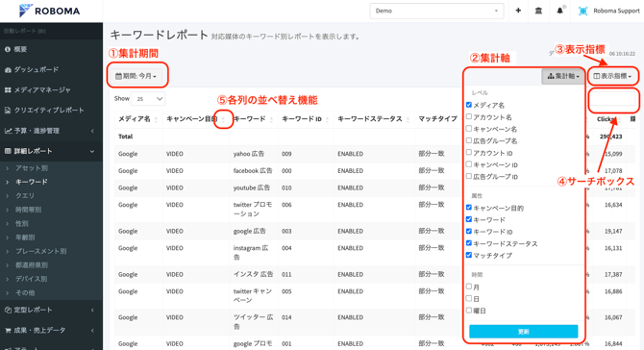The width and height of the screenshot is (644, 350).
Task: Click the 19,147 clicks value
Action: click(x=613, y=232)
